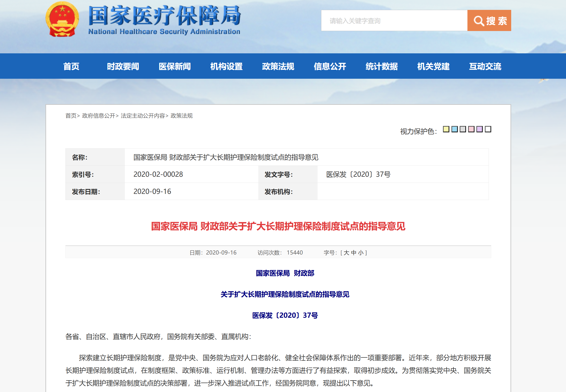
Task: Click the 发布机构 label cell
Action: pos(288,192)
